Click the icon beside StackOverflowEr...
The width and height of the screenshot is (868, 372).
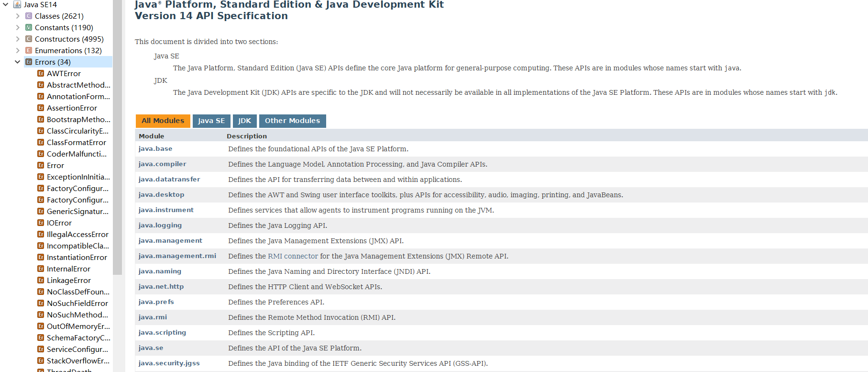(41, 361)
